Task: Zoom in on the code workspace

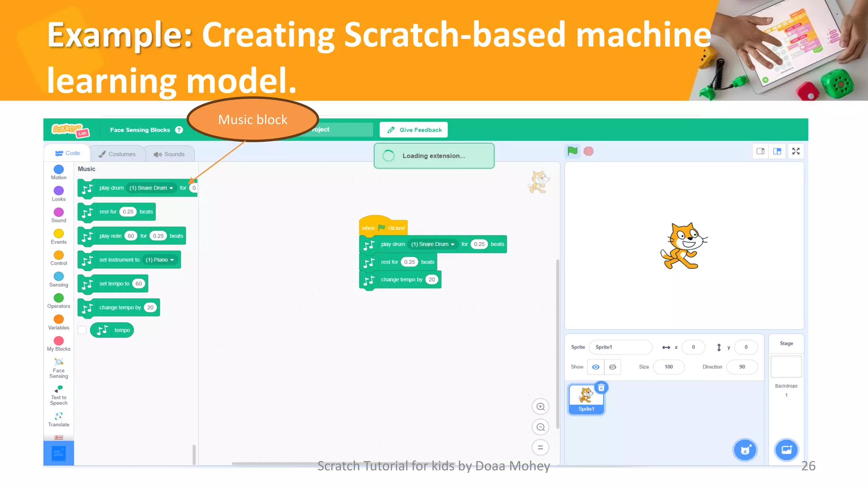Action: [540, 407]
